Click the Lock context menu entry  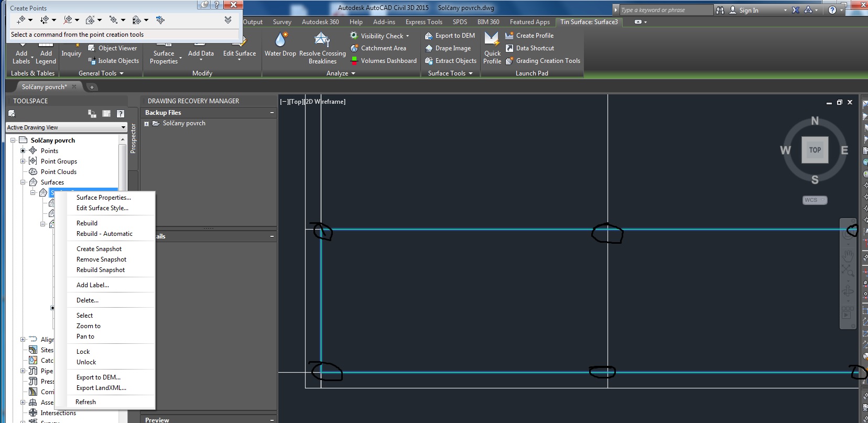coord(83,352)
